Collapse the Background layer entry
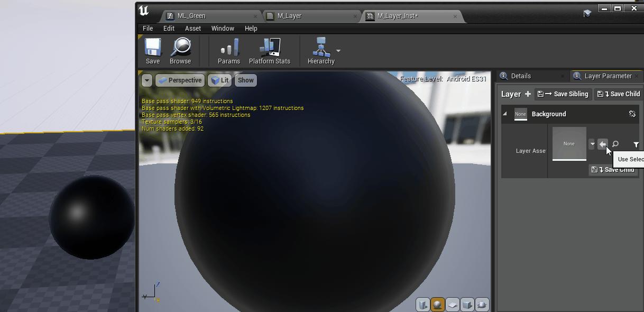The width and height of the screenshot is (644, 312). point(505,114)
